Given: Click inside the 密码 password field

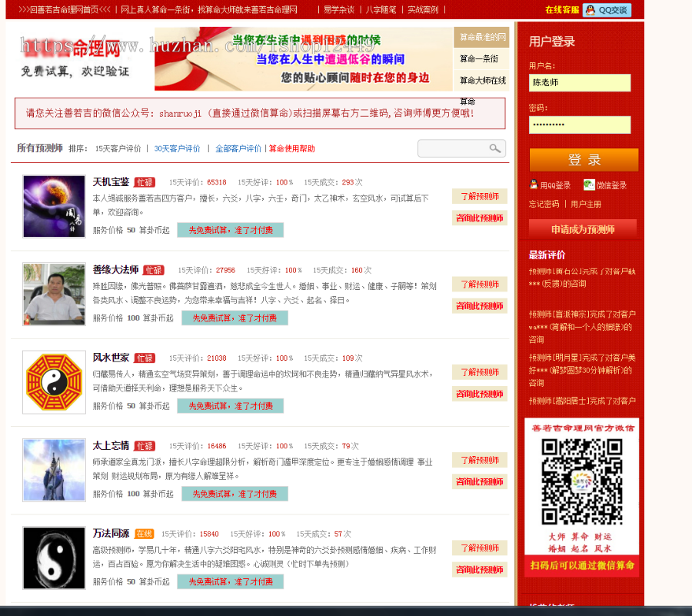Looking at the screenshot, I should [x=579, y=125].
